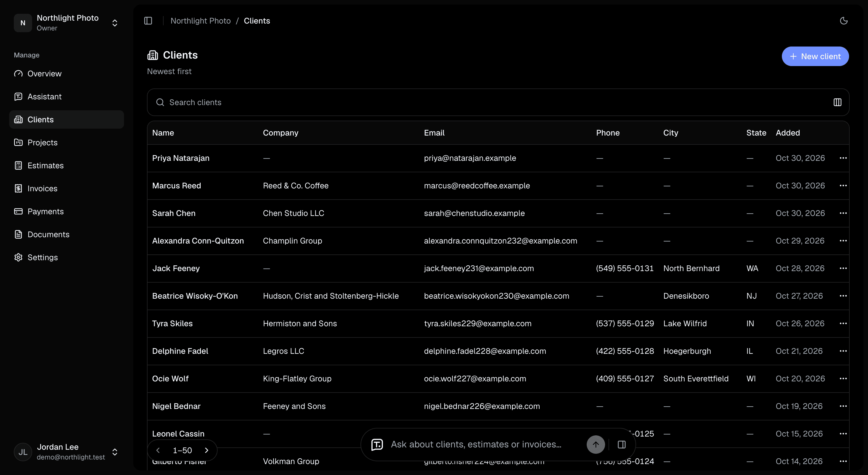Open row actions for Delphine Fadel
The width and height of the screenshot is (868, 475).
tap(843, 351)
